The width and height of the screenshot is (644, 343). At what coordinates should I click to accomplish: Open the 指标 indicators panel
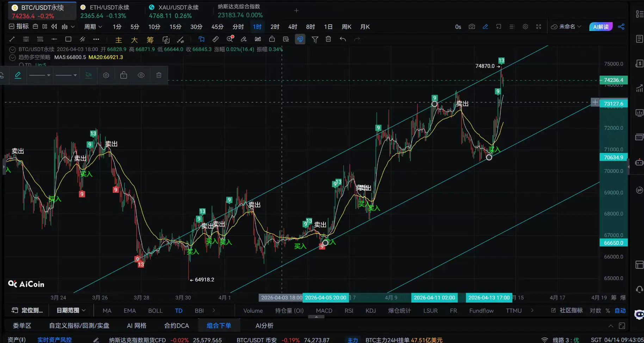pyautogui.click(x=19, y=27)
